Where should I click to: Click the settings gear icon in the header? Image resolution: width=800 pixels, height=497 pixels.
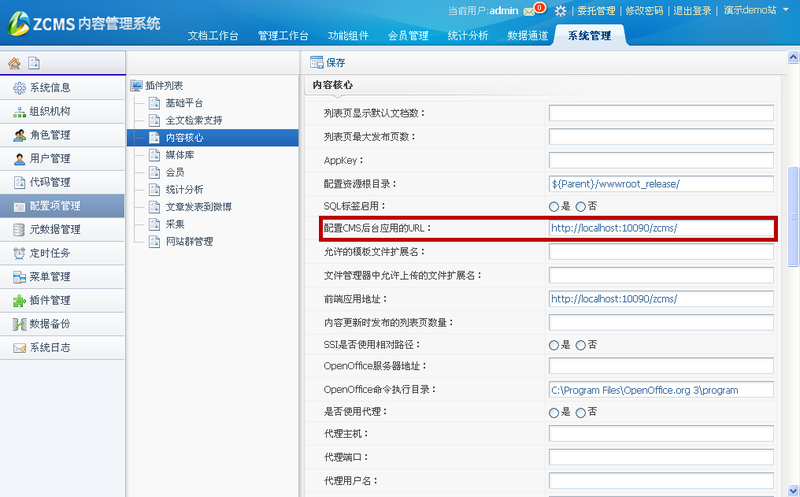tap(561, 11)
